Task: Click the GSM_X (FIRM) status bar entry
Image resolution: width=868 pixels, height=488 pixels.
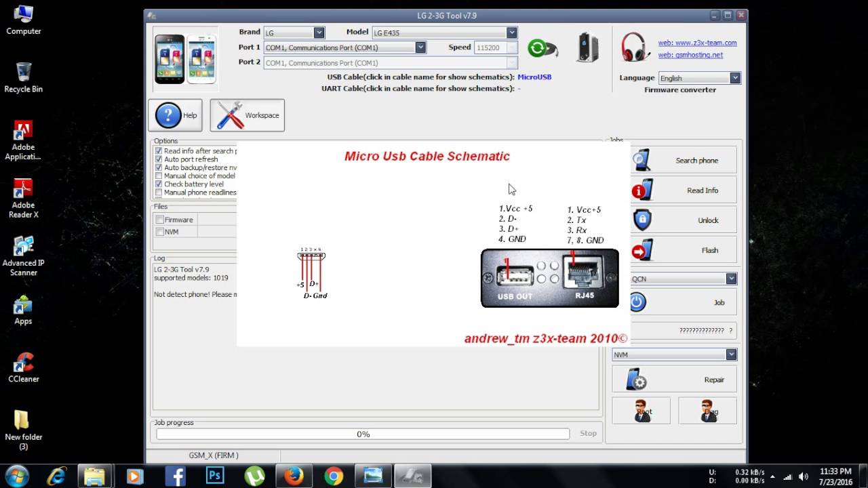Action: tap(214, 455)
